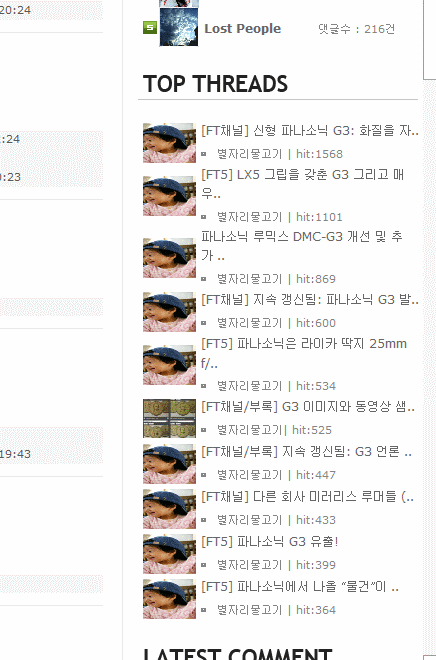Open '[FT5] 파나소닉에서 나올 "물건"이' thread
This screenshot has width=436, height=660.
300,587
